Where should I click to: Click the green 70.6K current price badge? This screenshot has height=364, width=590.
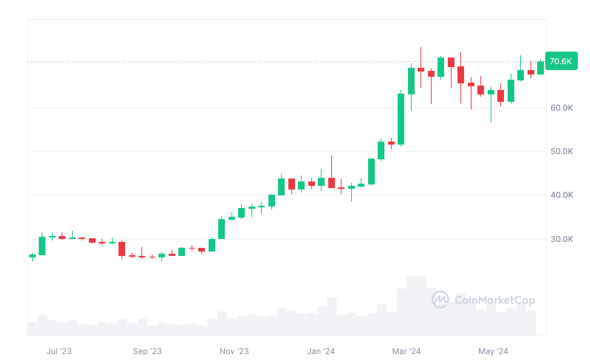(x=561, y=61)
